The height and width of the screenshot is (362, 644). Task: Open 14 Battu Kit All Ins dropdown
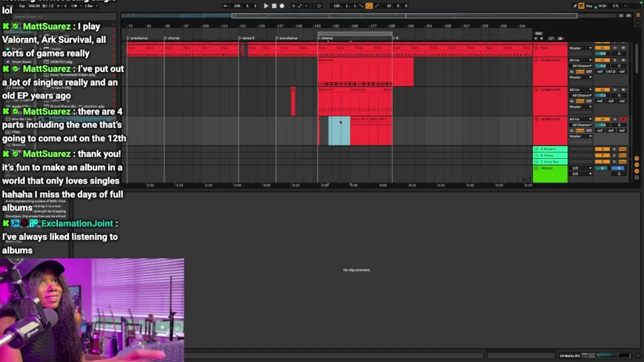click(581, 119)
